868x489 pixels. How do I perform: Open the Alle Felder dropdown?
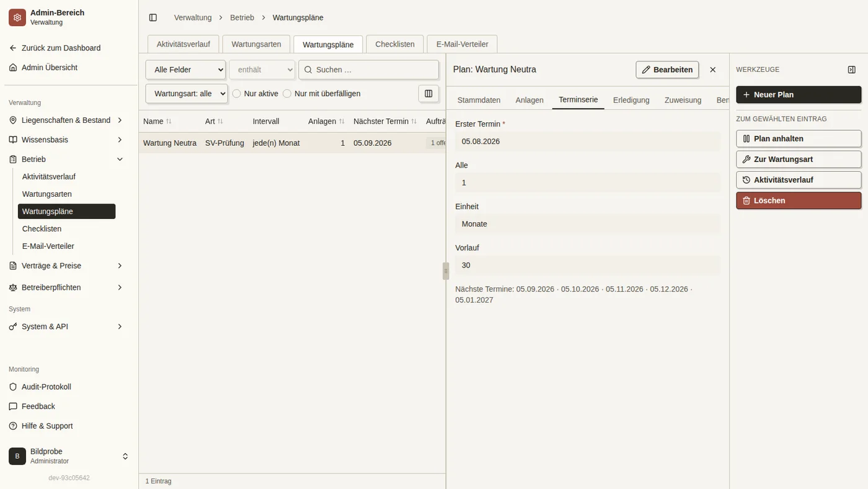(x=185, y=70)
